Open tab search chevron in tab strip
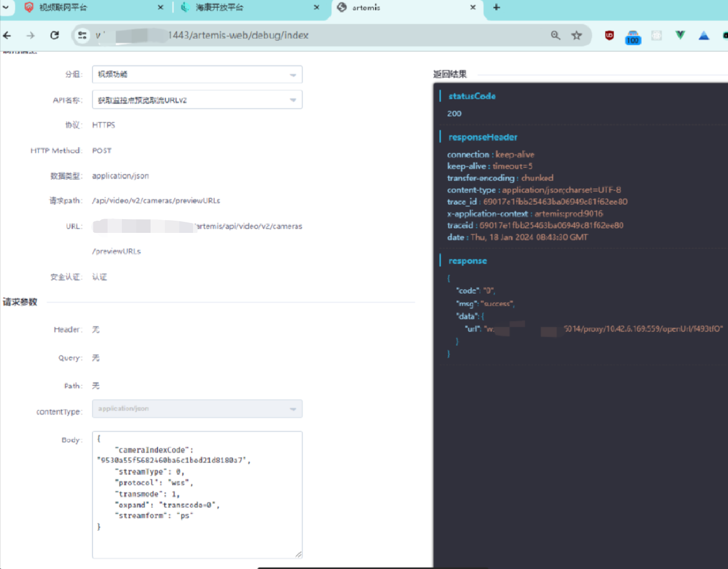The height and width of the screenshot is (569, 728). tap(6, 7)
